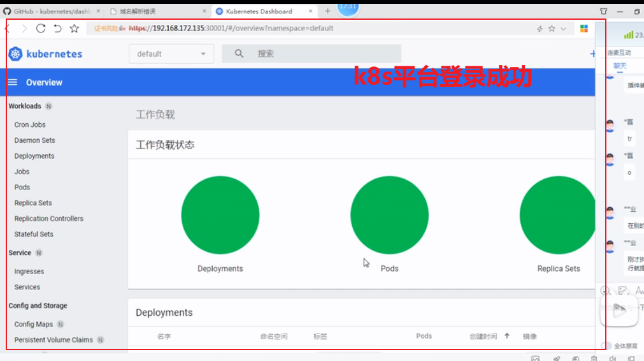Click the undo close tab icon
The height and width of the screenshot is (361, 644).
click(x=57, y=28)
